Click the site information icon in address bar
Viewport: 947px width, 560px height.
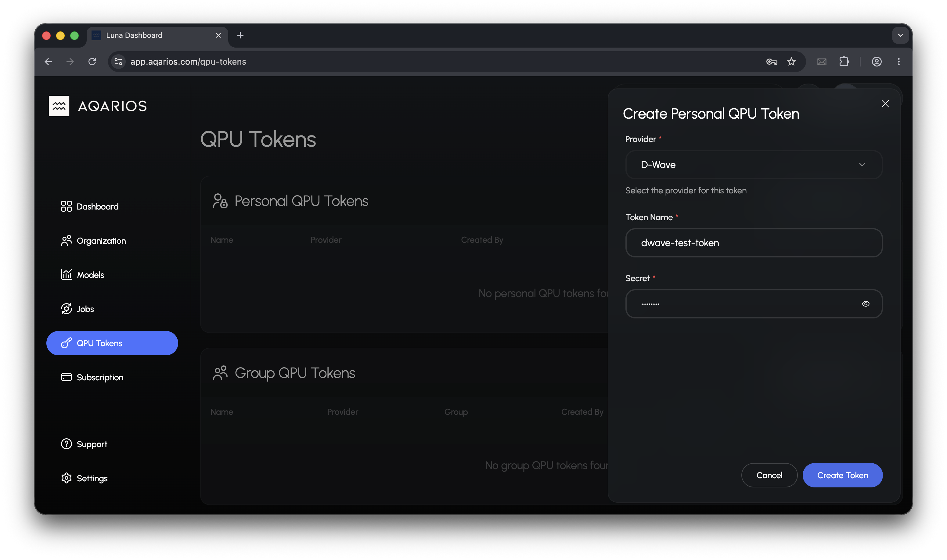pos(118,62)
